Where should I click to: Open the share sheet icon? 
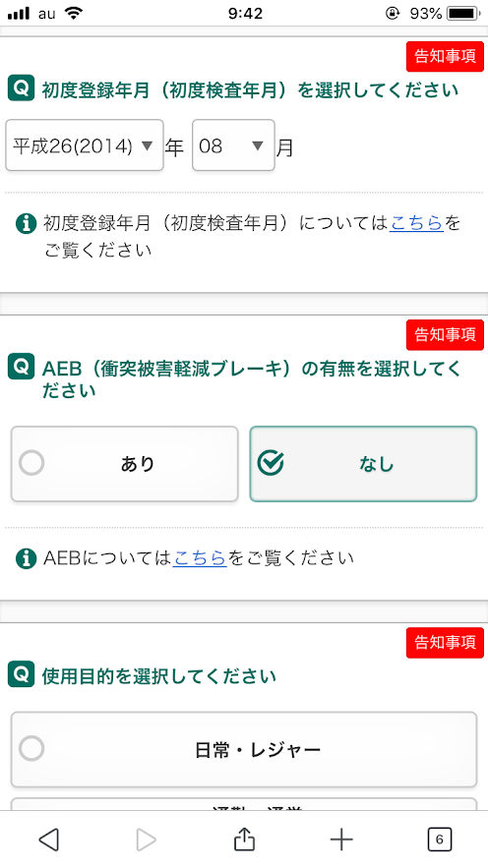coord(244,839)
